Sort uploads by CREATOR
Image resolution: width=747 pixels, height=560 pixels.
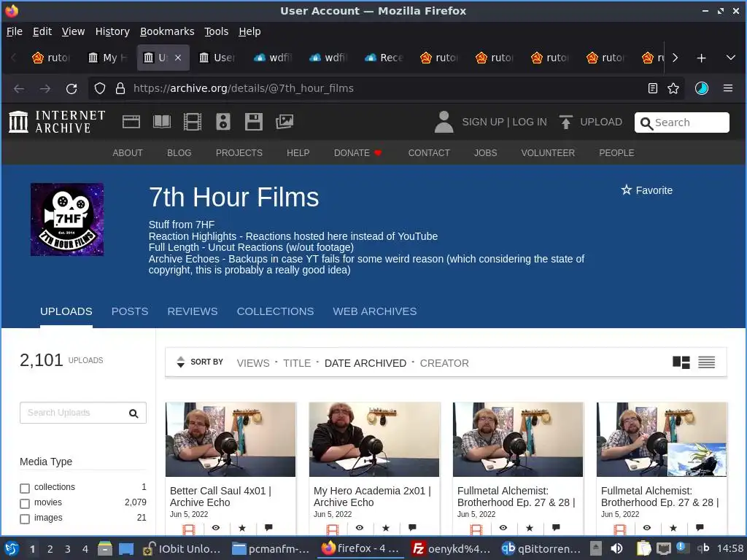pyautogui.click(x=444, y=363)
